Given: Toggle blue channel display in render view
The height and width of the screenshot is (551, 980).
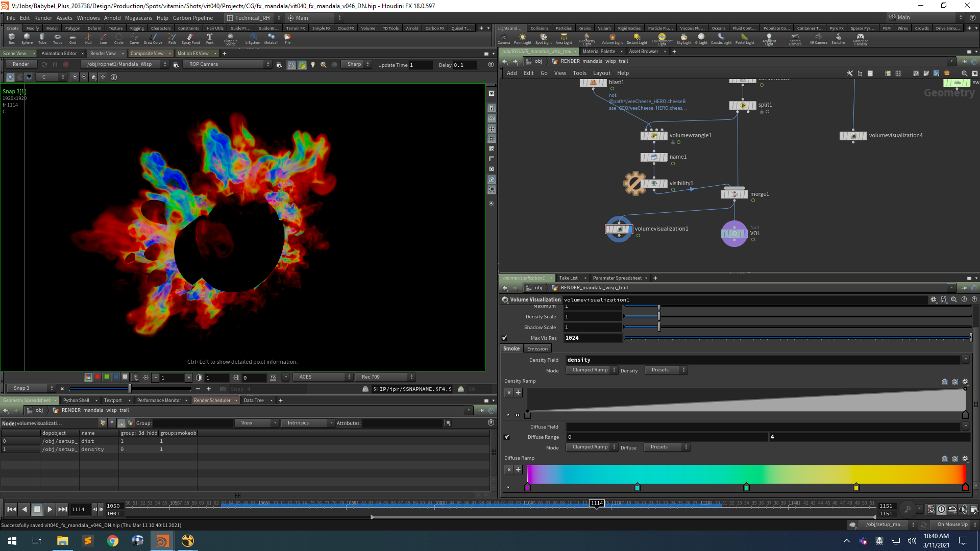Looking at the screenshot, I should (116, 377).
